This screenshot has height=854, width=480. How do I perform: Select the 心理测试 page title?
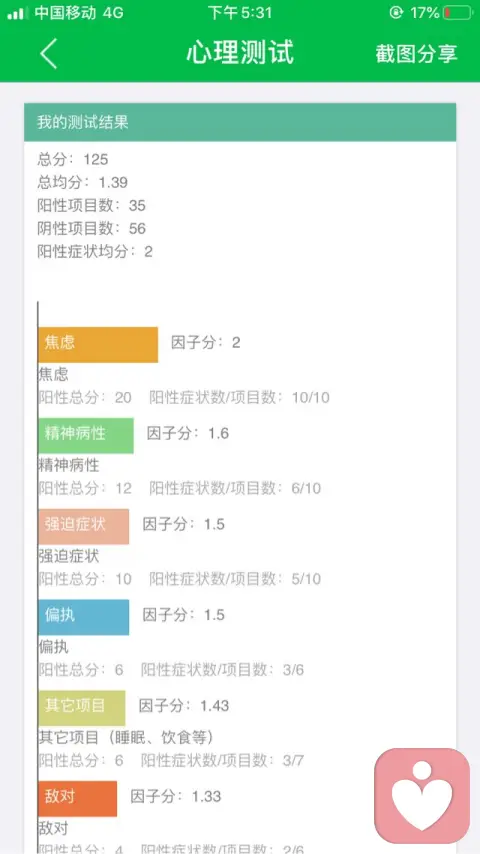(240, 53)
